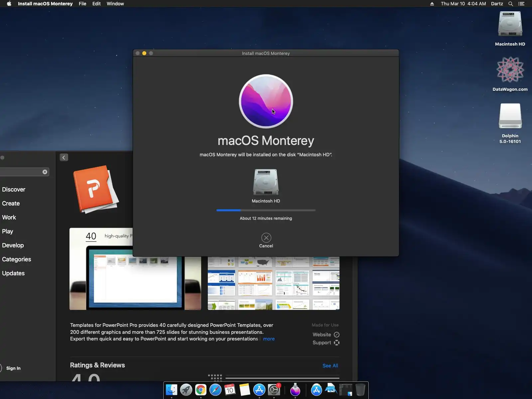Select Discover in the App Store sidebar
Viewport: 532px width, 399px height.
click(x=14, y=190)
